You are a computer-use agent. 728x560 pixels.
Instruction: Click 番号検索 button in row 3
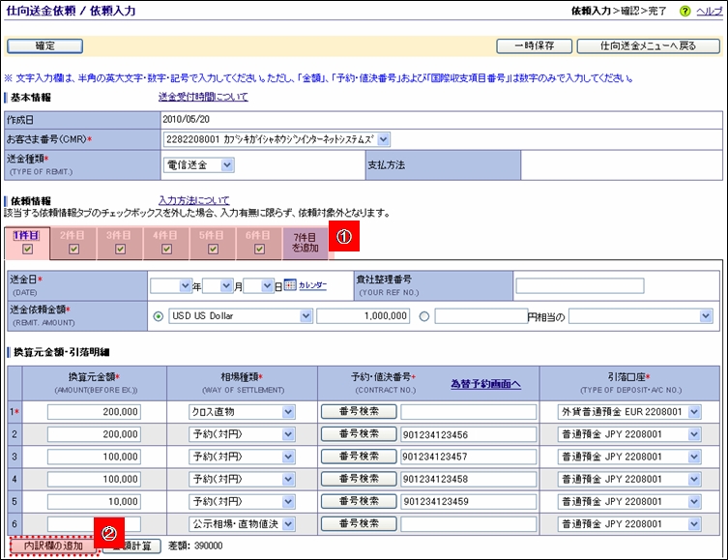point(359,457)
